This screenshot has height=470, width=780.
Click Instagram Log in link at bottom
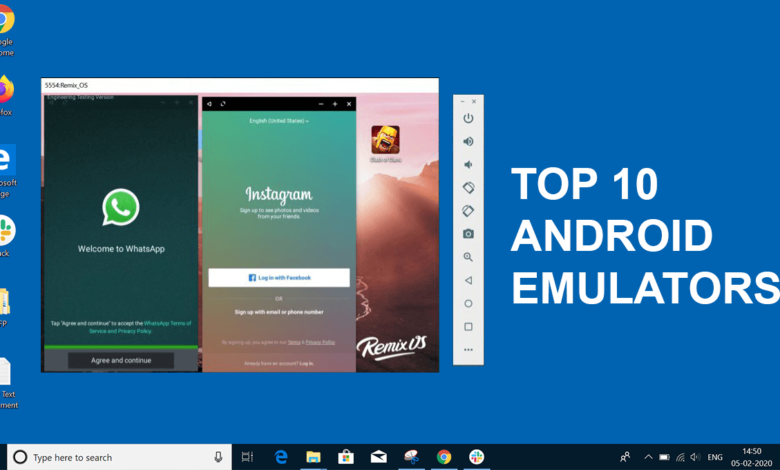point(306,364)
